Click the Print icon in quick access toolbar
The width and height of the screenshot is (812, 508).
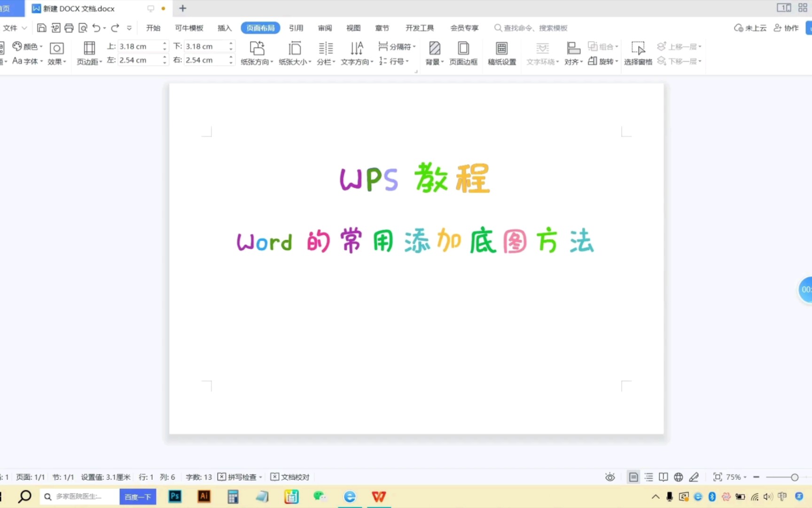pyautogui.click(x=69, y=28)
